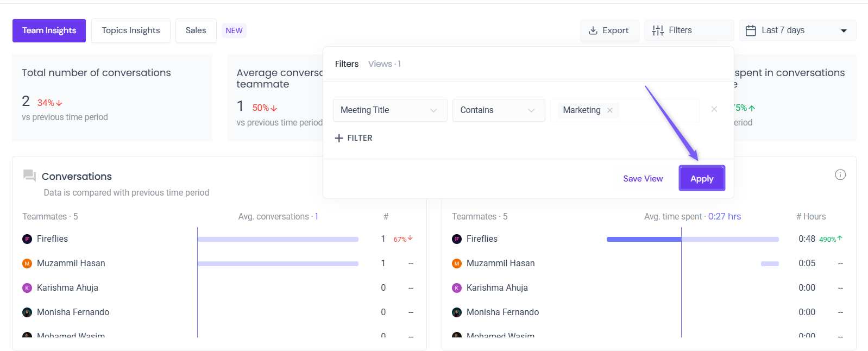The image size is (868, 351).
Task: Export the insights data
Action: pos(609,30)
